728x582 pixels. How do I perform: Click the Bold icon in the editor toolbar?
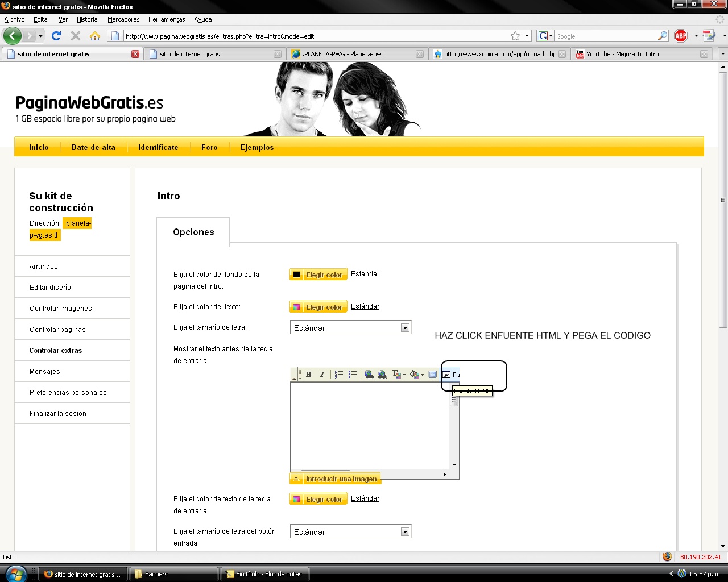click(308, 375)
